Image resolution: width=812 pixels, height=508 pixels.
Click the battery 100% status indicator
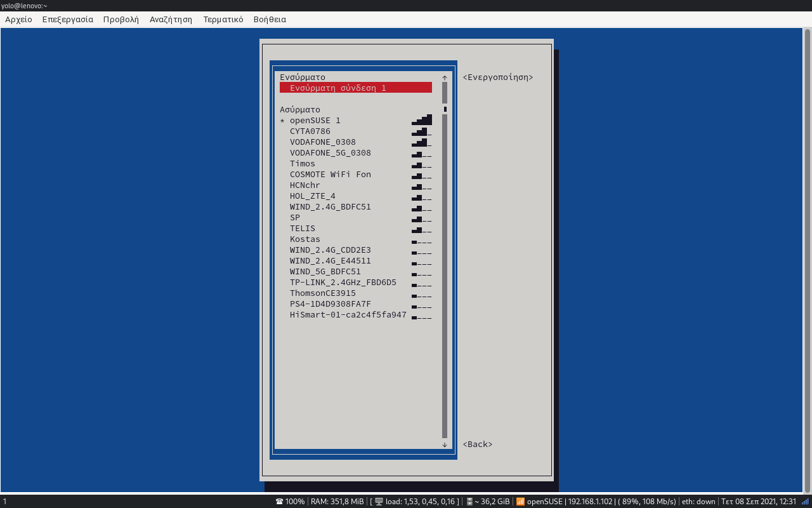click(290, 502)
